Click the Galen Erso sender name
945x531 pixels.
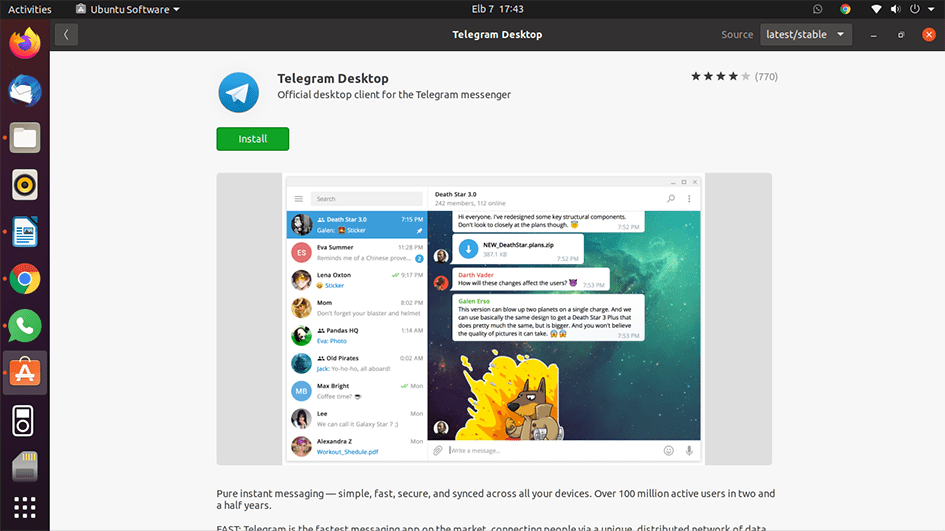474,301
